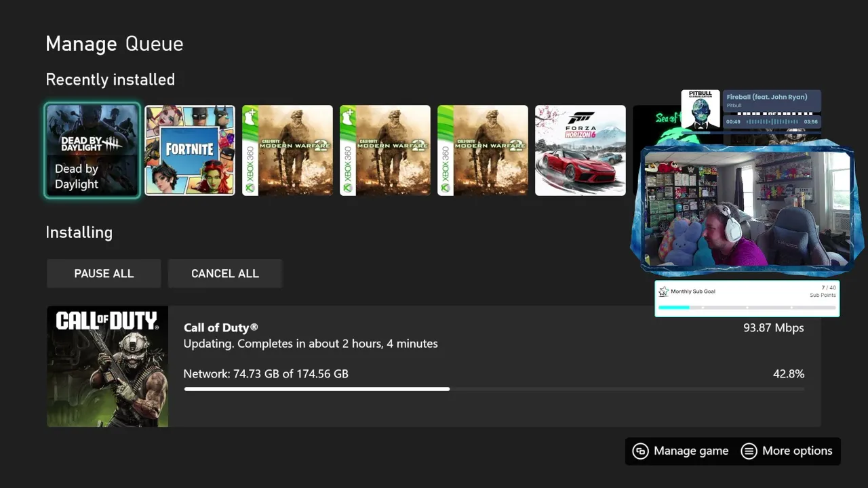Click the Monthly Sub Goal progress bar

tap(747, 308)
